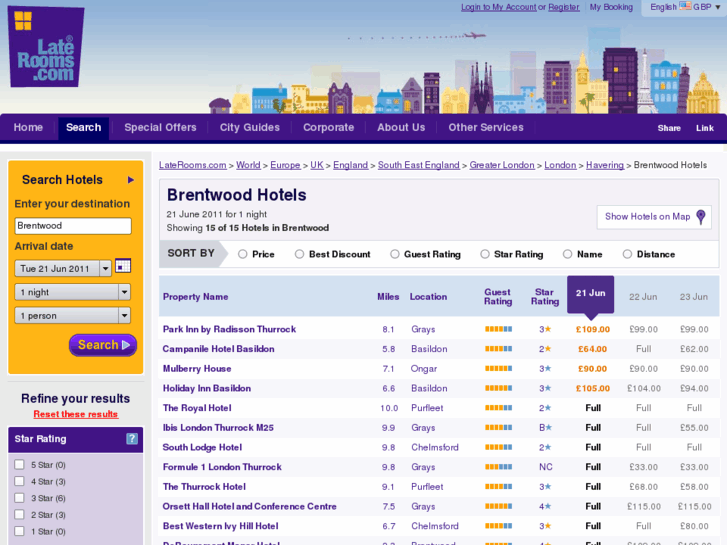The height and width of the screenshot is (545, 727).
Task: Open Ibis London Thurrock M25 listing
Action: pos(218,428)
